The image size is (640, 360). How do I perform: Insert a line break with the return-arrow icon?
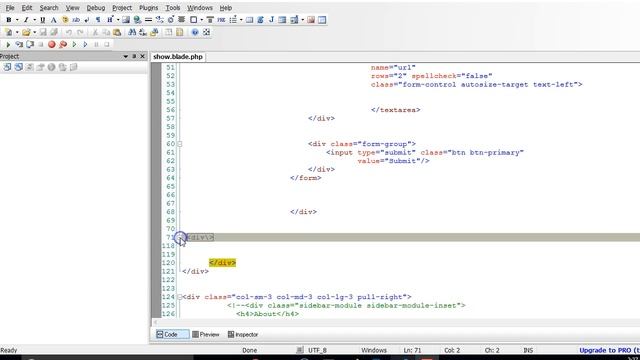click(x=87, y=20)
